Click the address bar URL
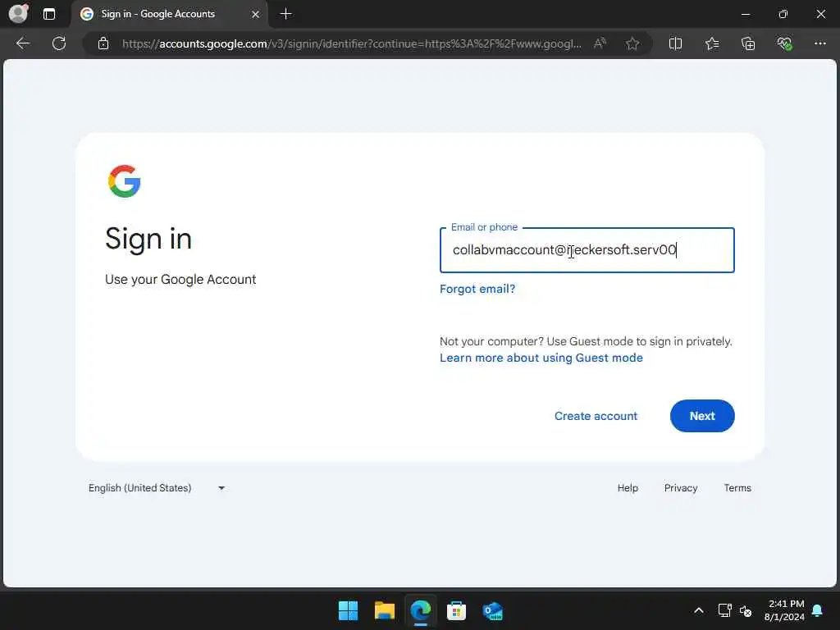 click(x=351, y=44)
